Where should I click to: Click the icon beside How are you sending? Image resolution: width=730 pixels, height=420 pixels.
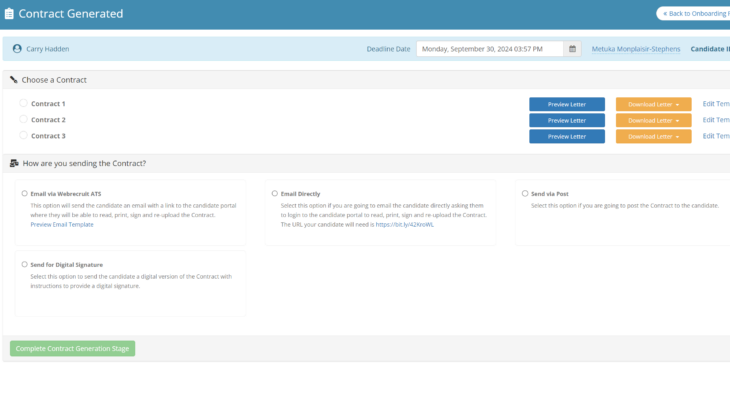pyautogui.click(x=14, y=163)
